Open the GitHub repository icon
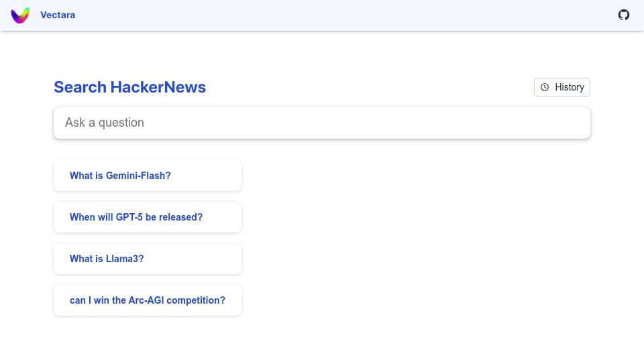The width and height of the screenshot is (644, 362). [x=623, y=15]
